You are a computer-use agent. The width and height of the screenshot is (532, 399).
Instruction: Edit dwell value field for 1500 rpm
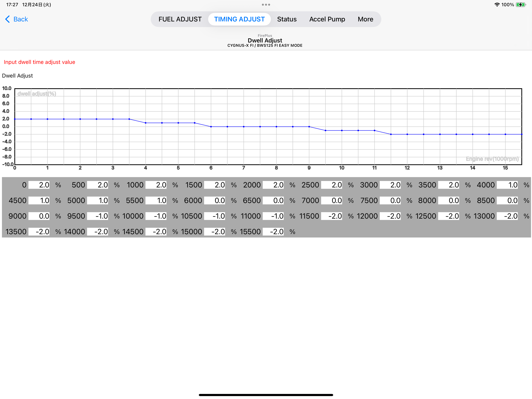[x=215, y=185]
